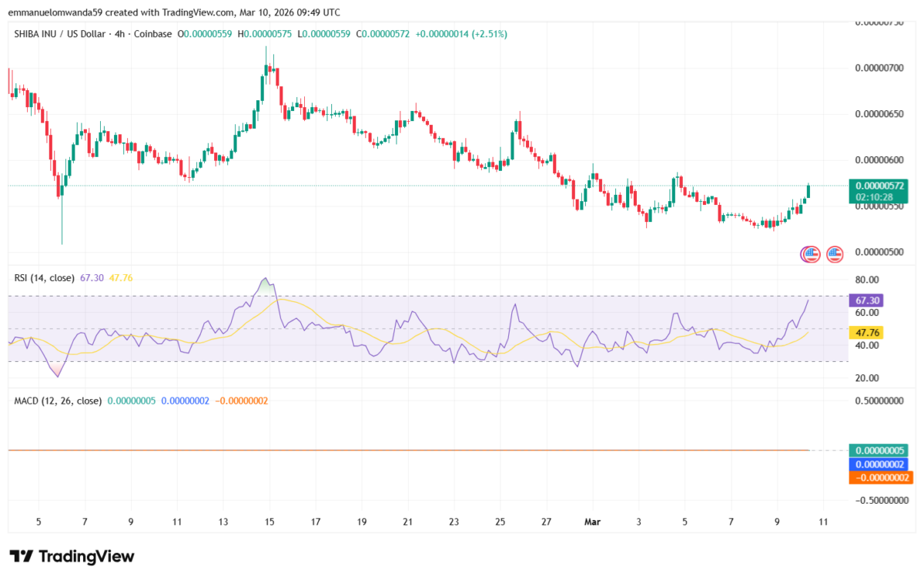Click the purple RSI value badge 67.30
This screenshot has width=924, height=580.
pyautogui.click(x=868, y=300)
